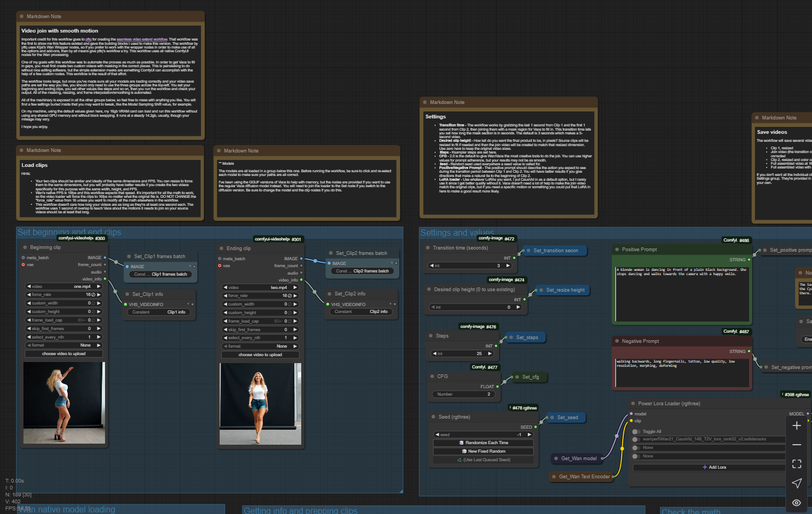The width and height of the screenshot is (812, 514).
Task: Toggle the CausVid lora switch
Action: (x=636, y=439)
